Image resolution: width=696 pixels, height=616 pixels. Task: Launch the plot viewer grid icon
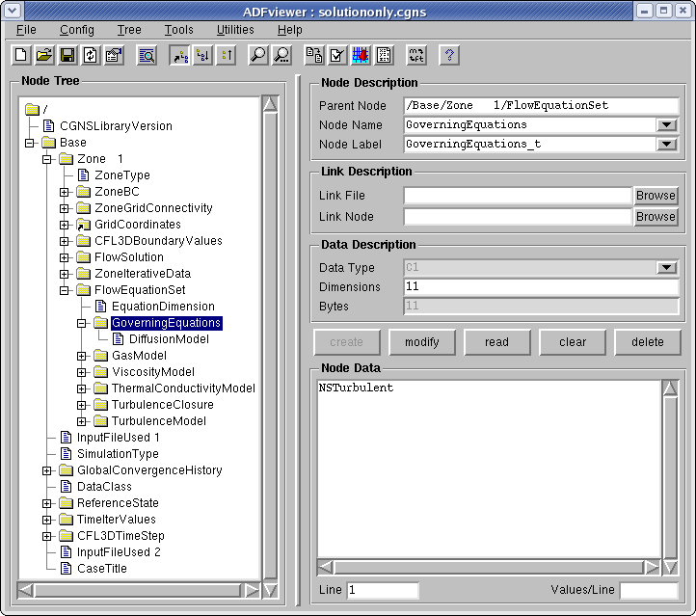(361, 55)
